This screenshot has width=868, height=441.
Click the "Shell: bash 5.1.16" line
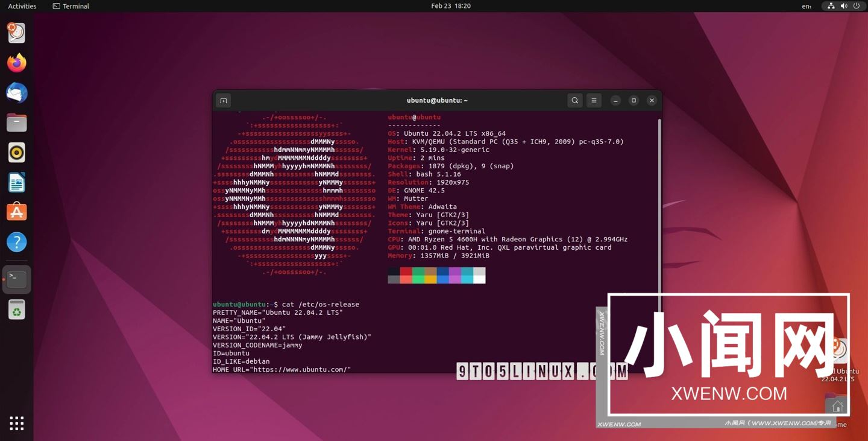(424, 174)
